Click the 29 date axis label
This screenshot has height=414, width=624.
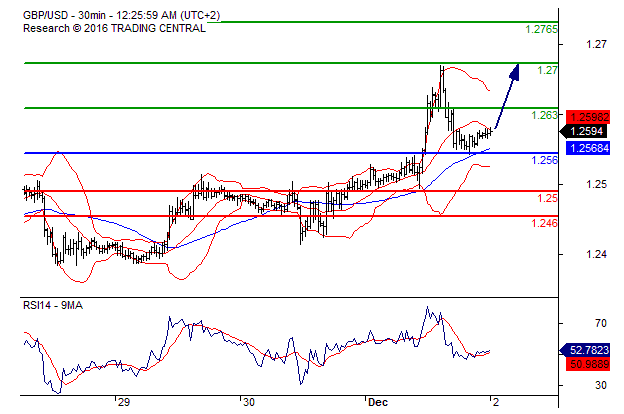click(x=124, y=402)
